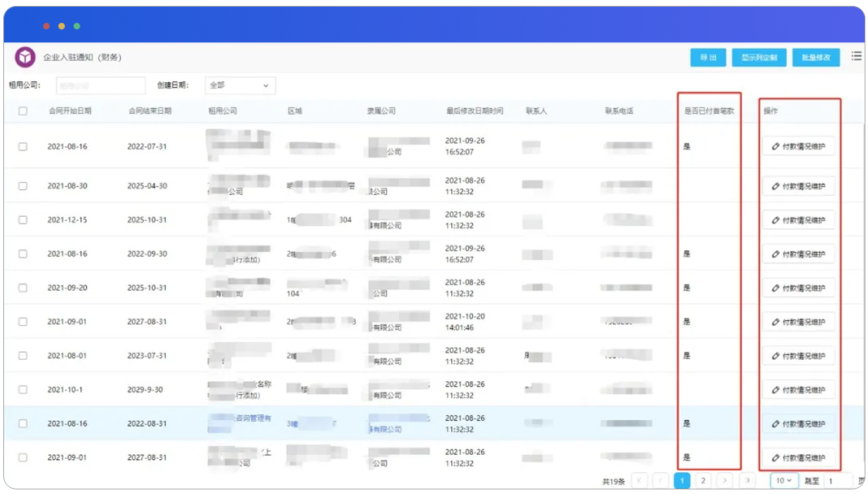Click the purple cube app logo
Image resolution: width=868 pixels, height=494 pixels.
click(25, 58)
